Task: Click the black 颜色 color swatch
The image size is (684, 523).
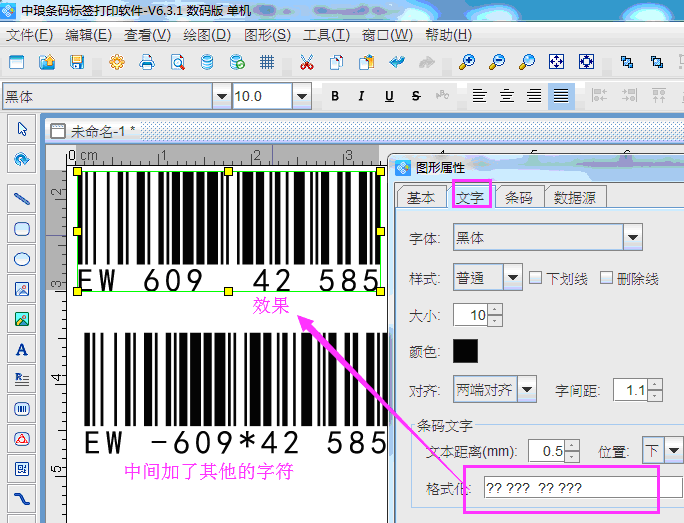Action: tap(465, 351)
